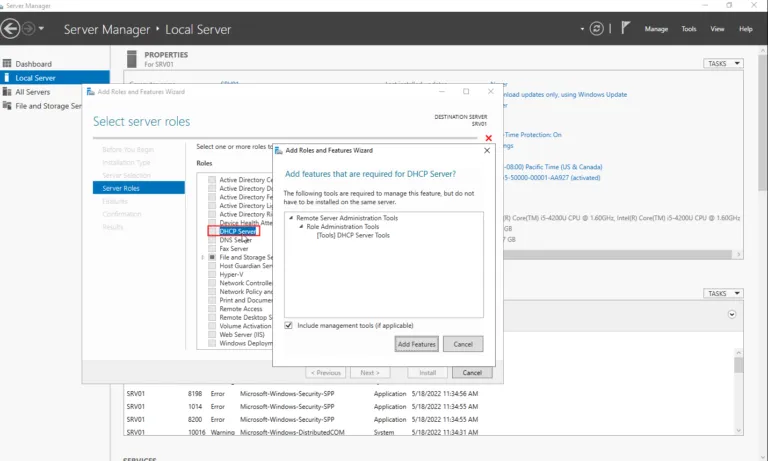This screenshot has height=461, width=768.
Task: Open the View menu
Action: tap(717, 29)
